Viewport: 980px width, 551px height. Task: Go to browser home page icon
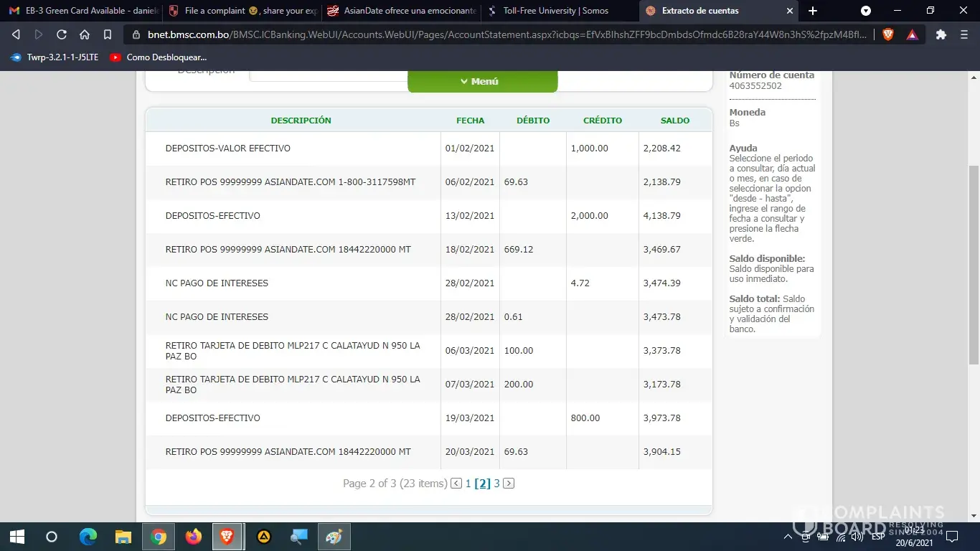pyautogui.click(x=85, y=34)
